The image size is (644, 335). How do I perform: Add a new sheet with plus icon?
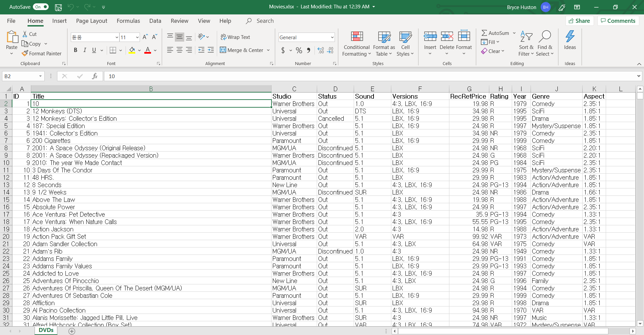pos(72,331)
